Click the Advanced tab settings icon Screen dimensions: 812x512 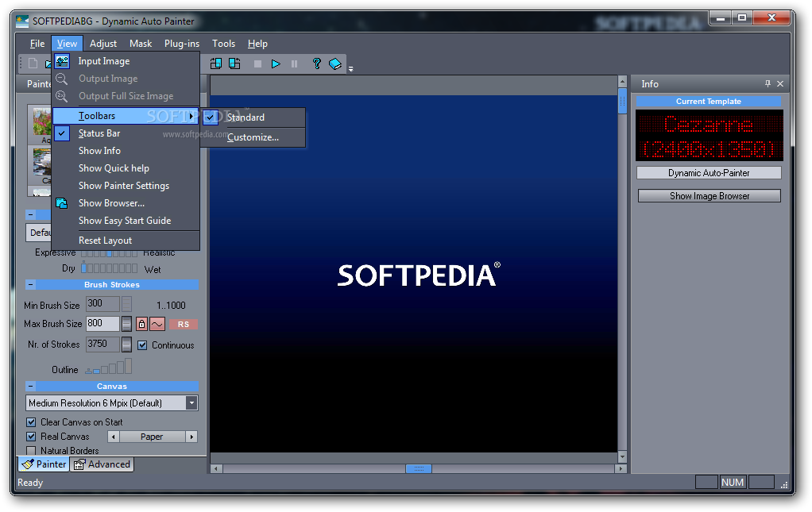[79, 464]
